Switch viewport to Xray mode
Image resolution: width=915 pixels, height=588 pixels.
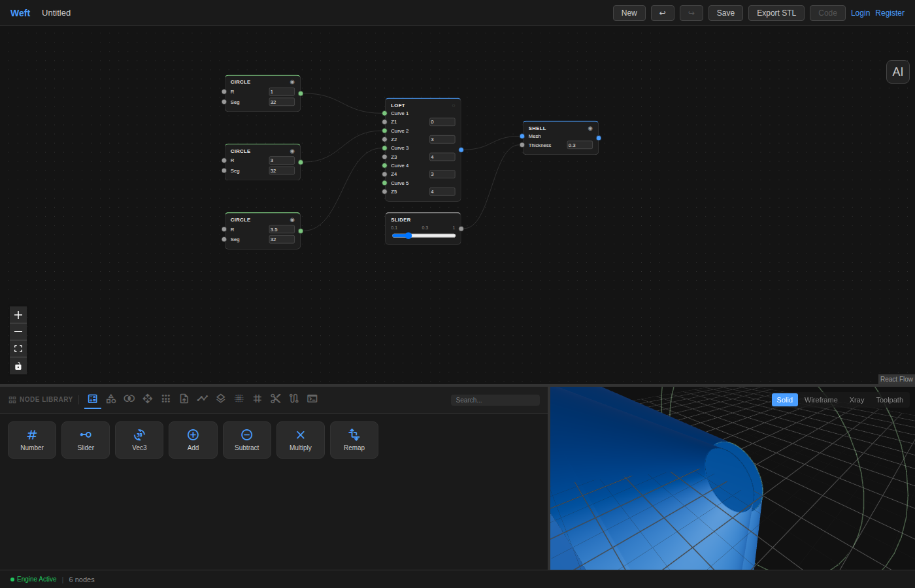point(857,400)
